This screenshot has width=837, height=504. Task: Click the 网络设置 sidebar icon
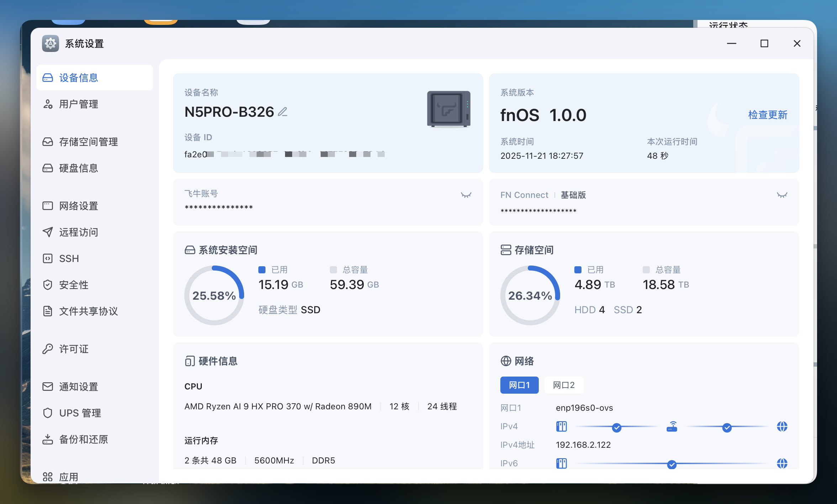[x=48, y=206]
